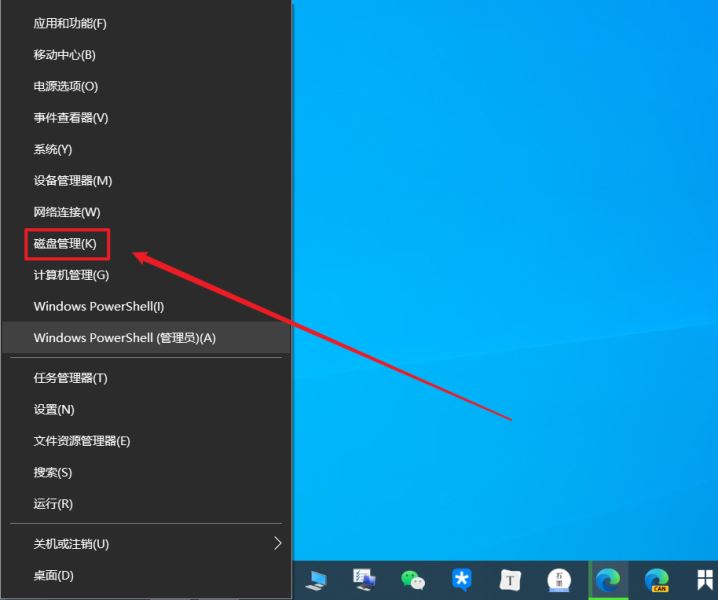Viewport: 718px width, 600px height.
Task: Expand the 关机或注销(U) submenu arrow
Action: pyautogui.click(x=277, y=543)
